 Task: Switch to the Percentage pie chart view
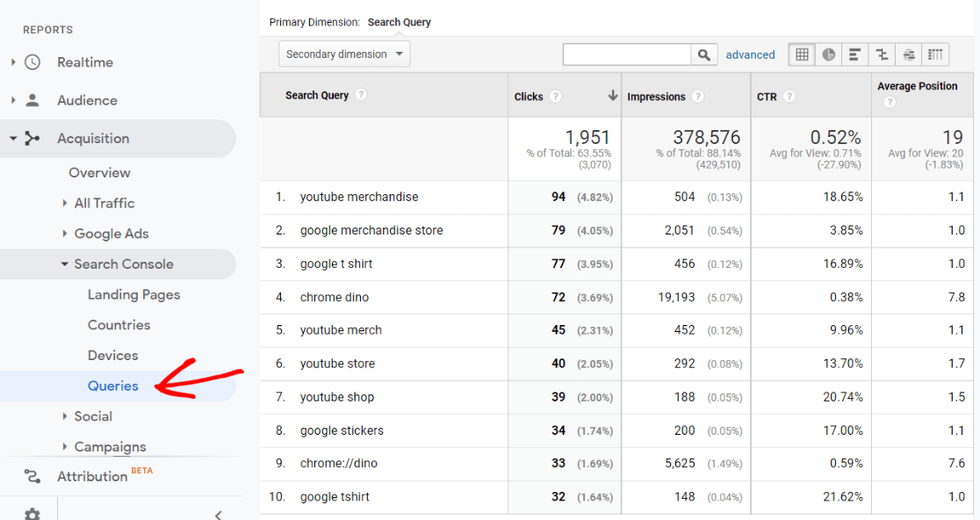pos(828,54)
